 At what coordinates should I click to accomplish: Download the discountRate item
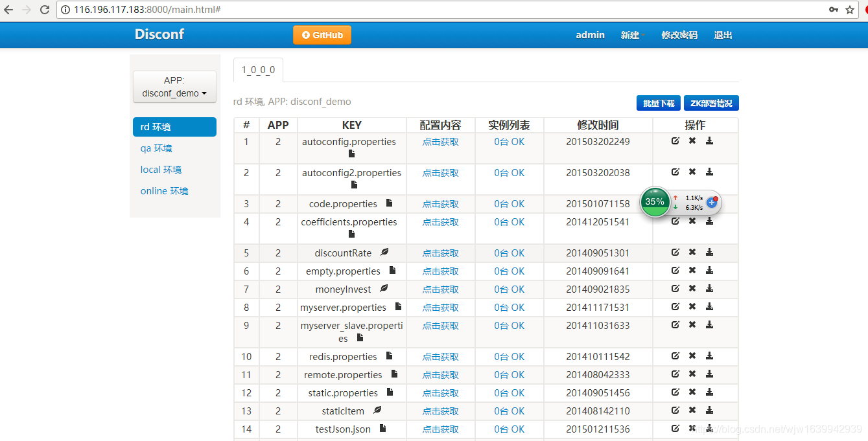click(x=709, y=252)
